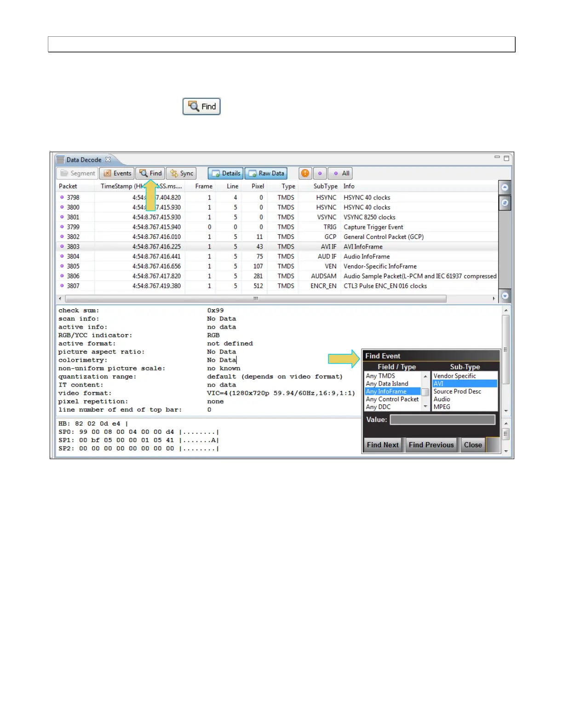Select Source Prod Desc sub-type
Screen dimensions: 563x728
465,392
